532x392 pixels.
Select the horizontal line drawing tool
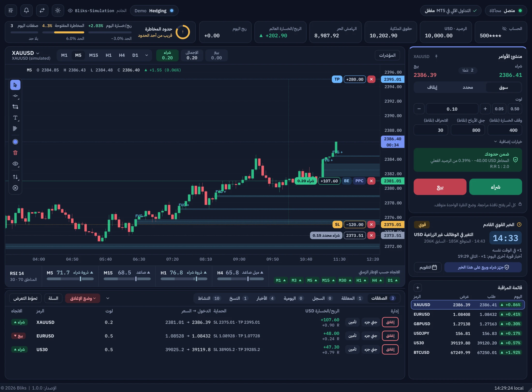coord(15,96)
